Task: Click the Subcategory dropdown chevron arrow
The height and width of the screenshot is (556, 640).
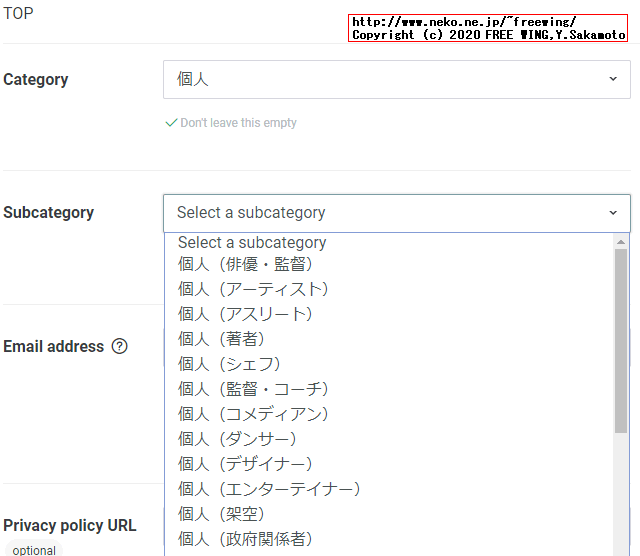Action: click(x=613, y=213)
